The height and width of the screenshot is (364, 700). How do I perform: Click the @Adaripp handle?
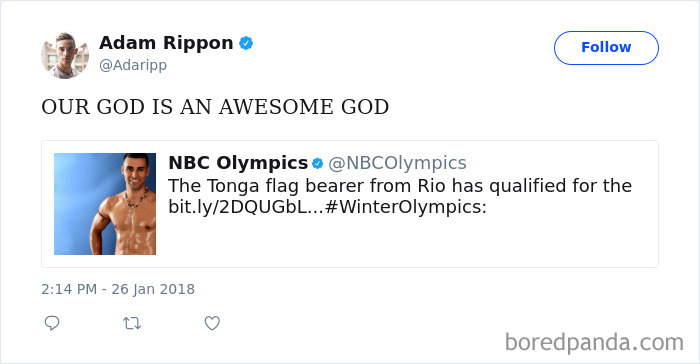133,65
